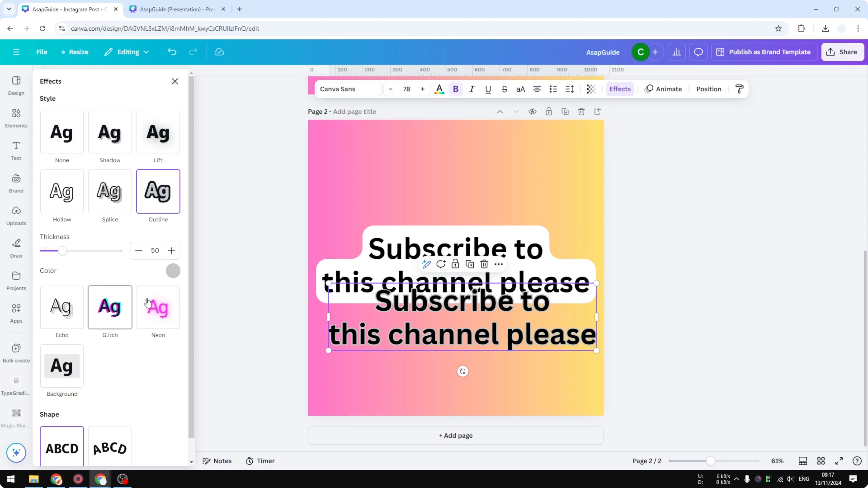Lock the selected text element
The height and width of the screenshot is (488, 868).
[455, 264]
